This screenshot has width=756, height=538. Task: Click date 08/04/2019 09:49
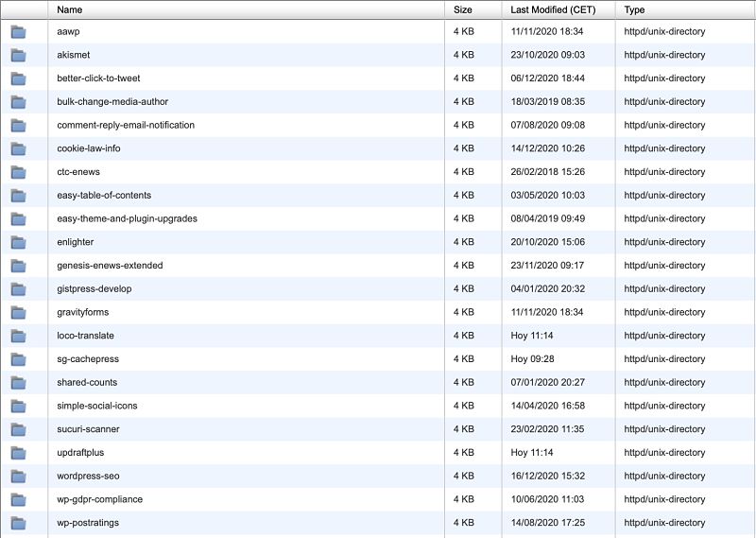click(x=548, y=218)
